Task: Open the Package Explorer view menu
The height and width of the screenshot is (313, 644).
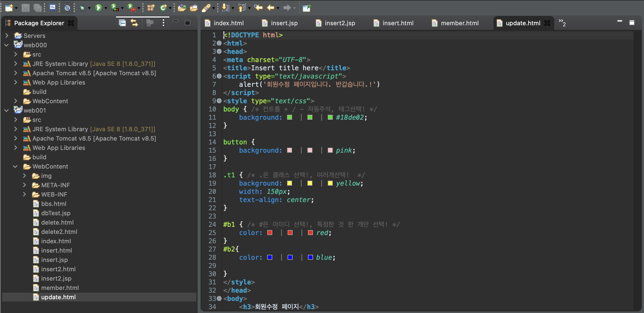Action: point(163,23)
